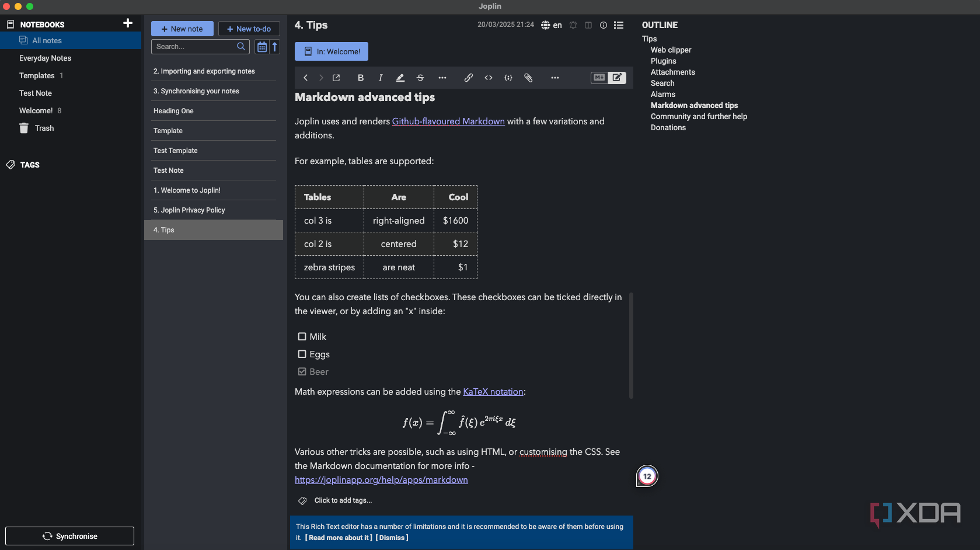Create a New to-do
980x550 pixels.
(249, 29)
